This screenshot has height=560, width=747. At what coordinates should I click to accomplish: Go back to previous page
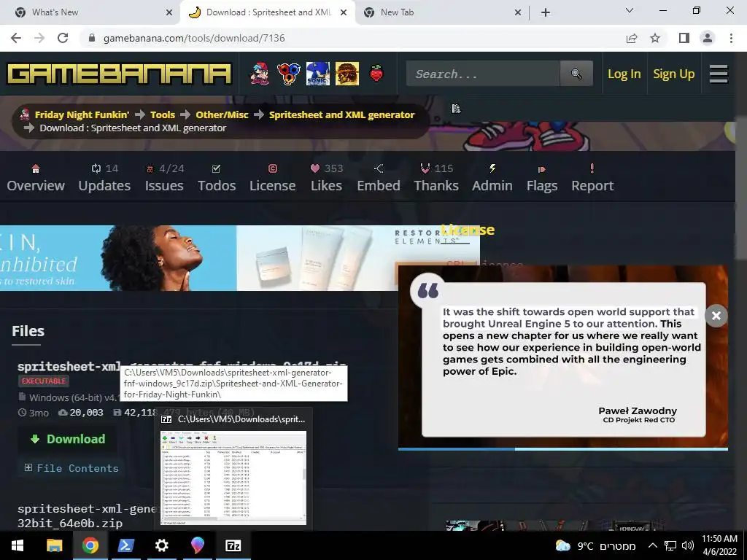[x=16, y=38]
